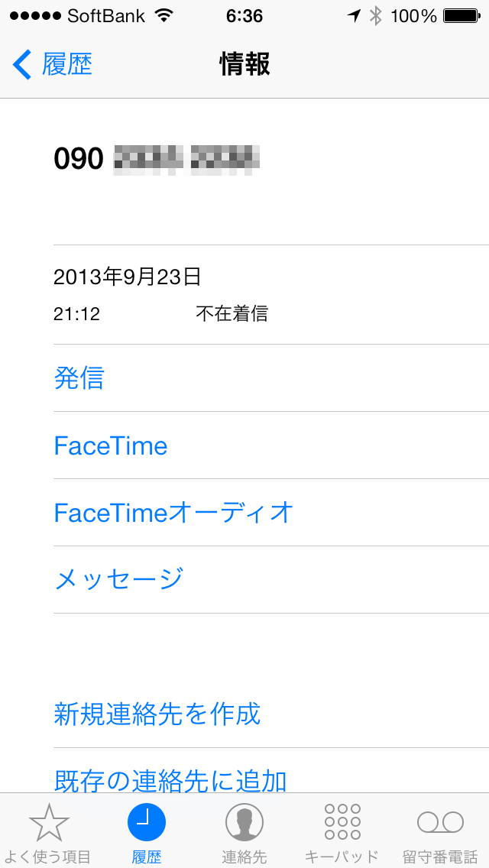Image resolution: width=489 pixels, height=868 pixels.
Task: Select the Recents clock icon
Action: 147,822
